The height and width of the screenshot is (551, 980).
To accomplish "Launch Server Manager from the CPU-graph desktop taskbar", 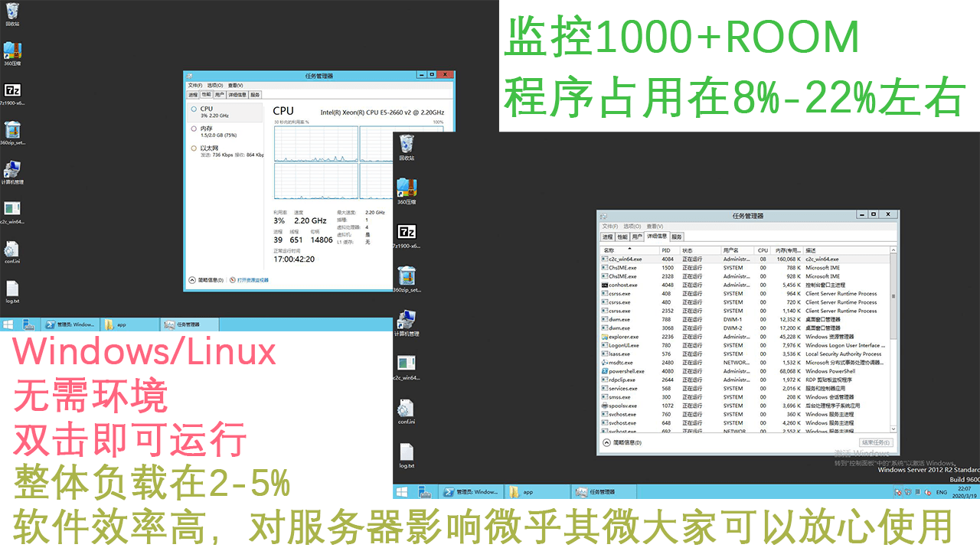I will (x=29, y=324).
